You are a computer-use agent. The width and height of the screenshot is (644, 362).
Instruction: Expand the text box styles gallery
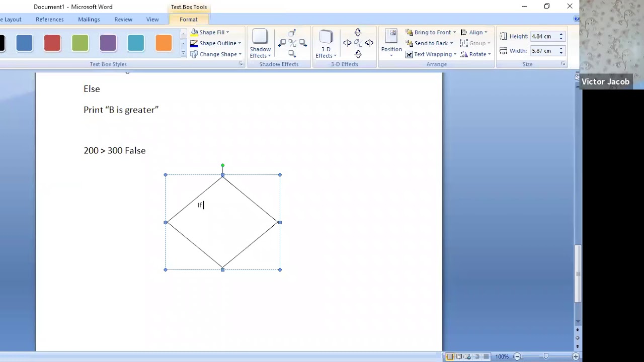click(183, 54)
